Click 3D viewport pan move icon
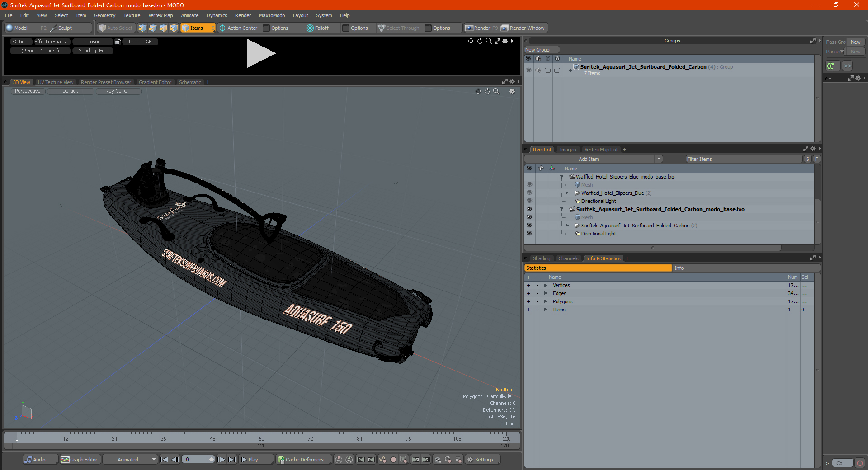This screenshot has height=470, width=868. coord(478,91)
